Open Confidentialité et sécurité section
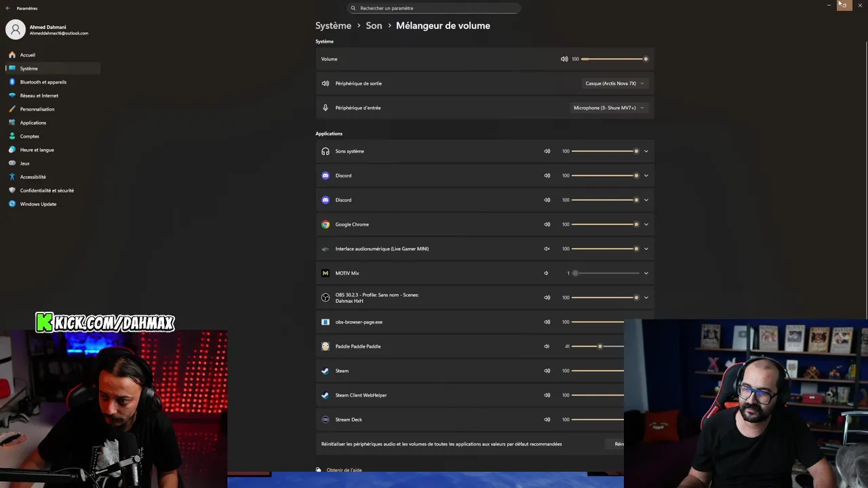868x488 pixels. click(53, 190)
